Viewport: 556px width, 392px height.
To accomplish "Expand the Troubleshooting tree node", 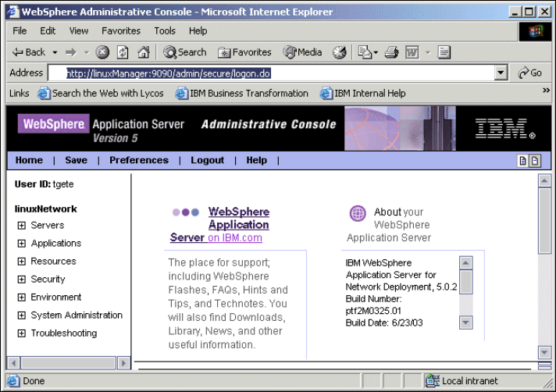I will [x=22, y=333].
